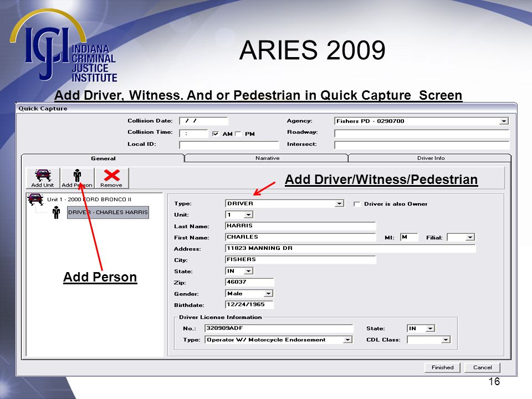Screen dimensions: 532x399
Task: Open the person Type DRIVER dropdown
Action: point(339,203)
